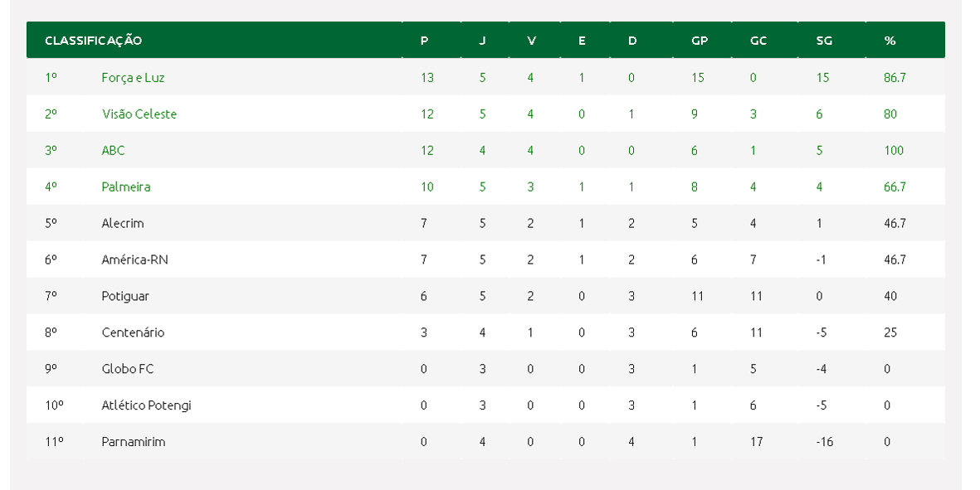Screen dimensions: 980x490
Task: Select Alecrim in the standings
Action: point(123,223)
